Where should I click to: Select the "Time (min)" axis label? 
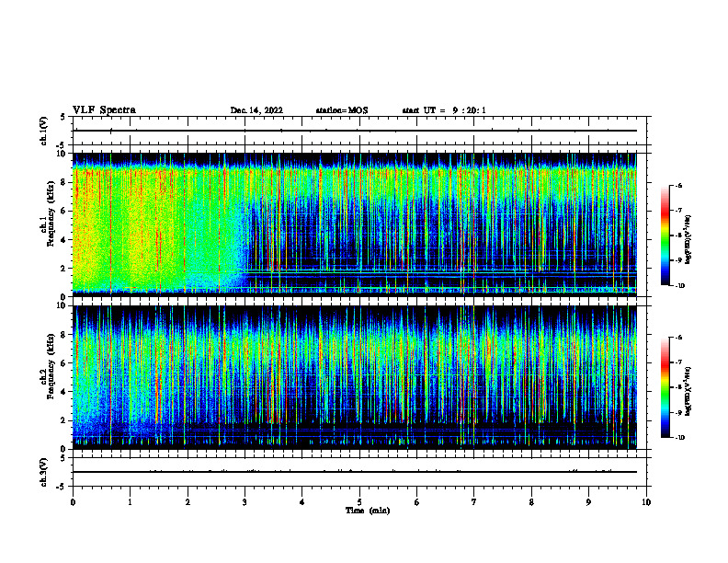tap(368, 511)
